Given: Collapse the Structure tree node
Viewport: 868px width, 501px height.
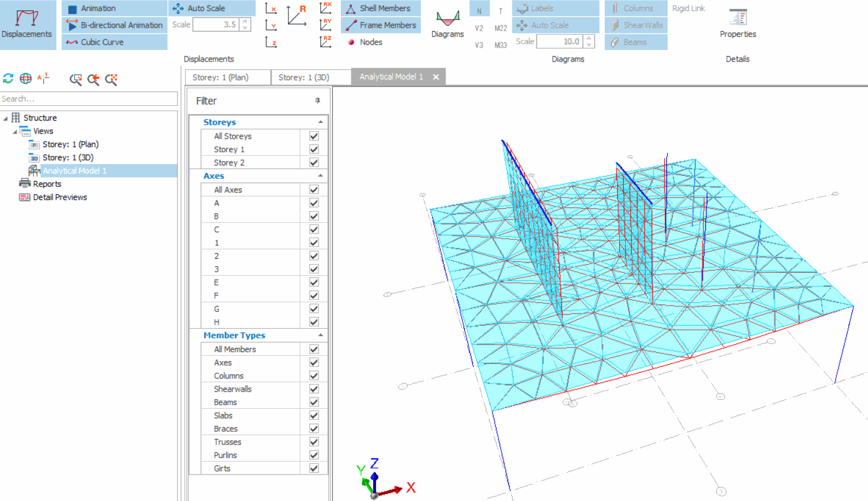Looking at the screenshot, I should pyautogui.click(x=6, y=118).
